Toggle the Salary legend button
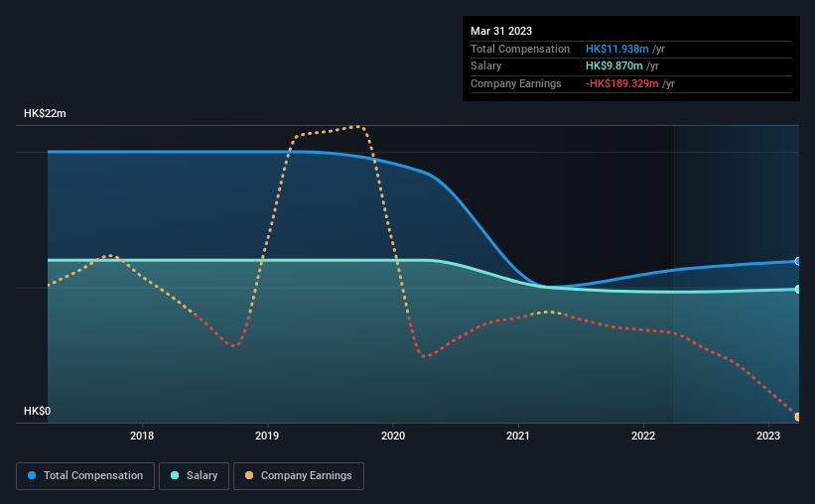Screen dimensions: 815x504 pyautogui.click(x=194, y=476)
